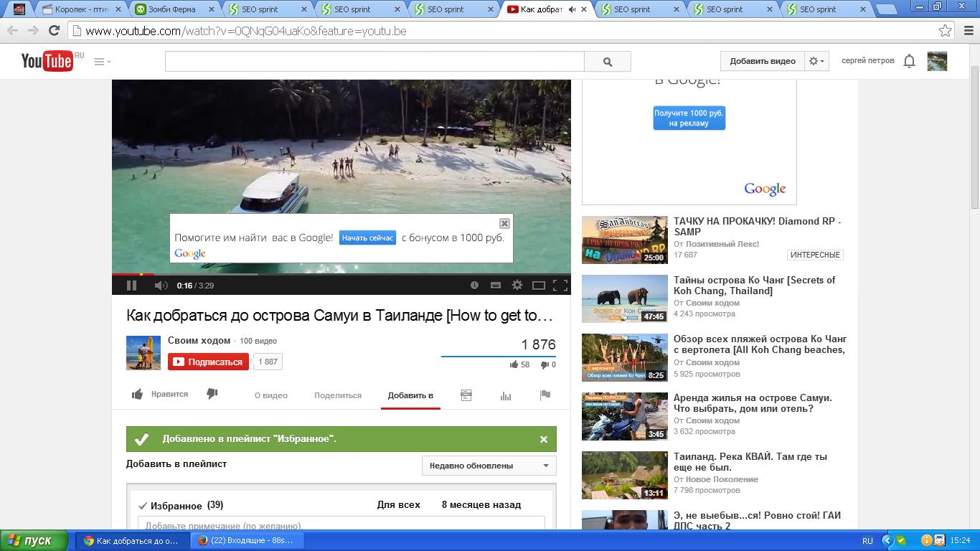Open 'Обзор всех пляжей острова Ко Чанг' video
Viewport: 980px width, 551px height.
(x=760, y=344)
